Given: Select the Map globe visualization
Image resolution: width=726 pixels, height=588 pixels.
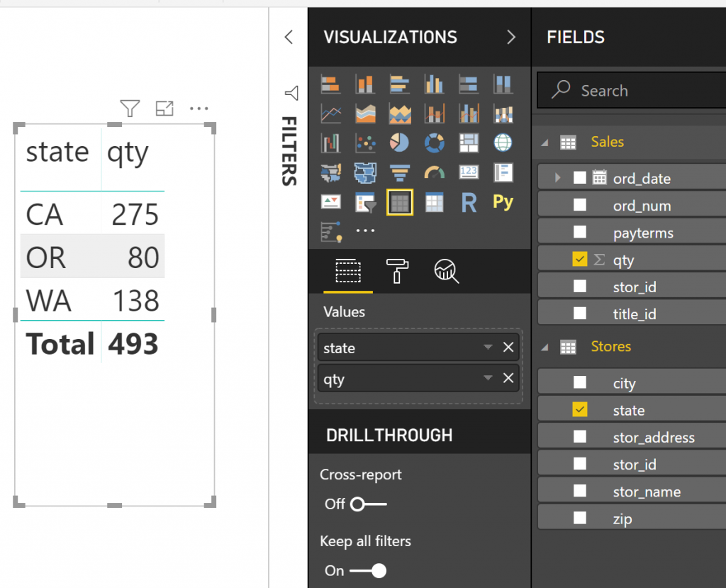Looking at the screenshot, I should tap(503, 143).
